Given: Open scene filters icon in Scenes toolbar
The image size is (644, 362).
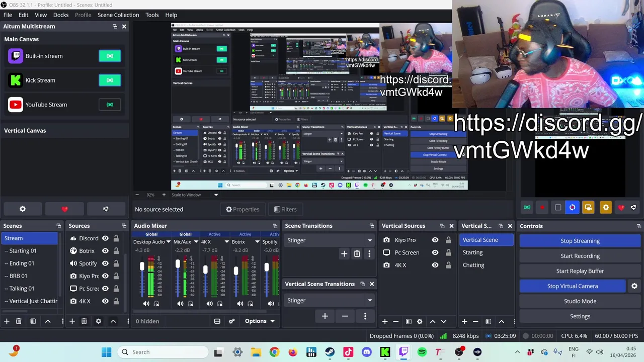Looking at the screenshot, I should pyautogui.click(x=33, y=321).
